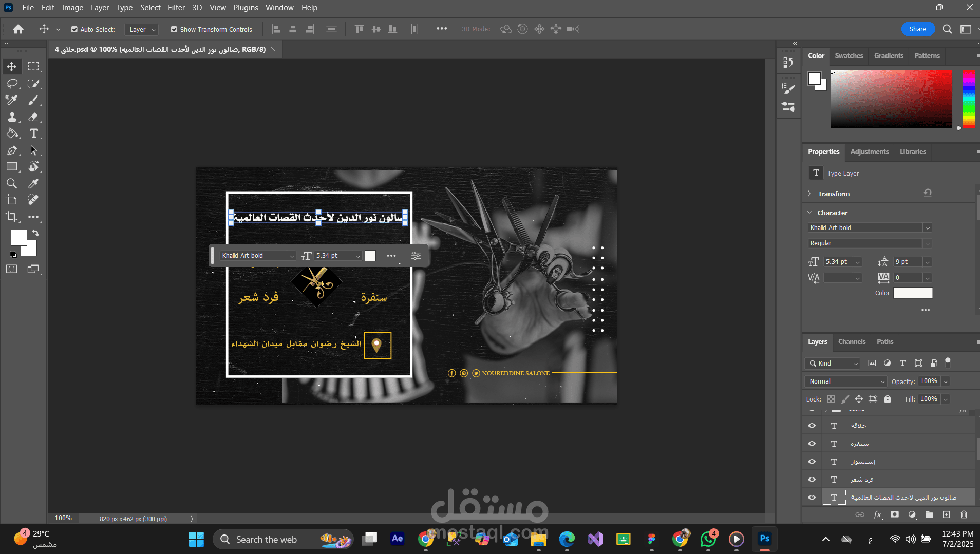Screen dimensions: 980x554
Task: Select the Path Selection arrow tool
Action: [33, 150]
